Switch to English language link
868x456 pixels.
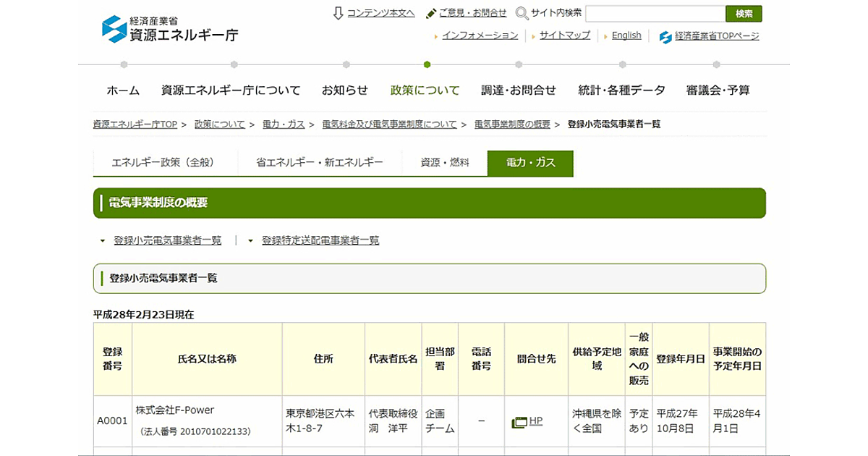(626, 35)
